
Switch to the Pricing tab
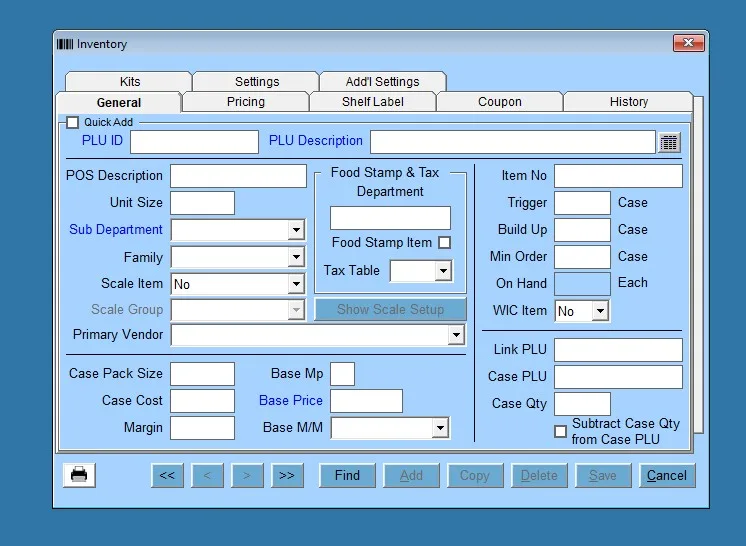tap(246, 102)
